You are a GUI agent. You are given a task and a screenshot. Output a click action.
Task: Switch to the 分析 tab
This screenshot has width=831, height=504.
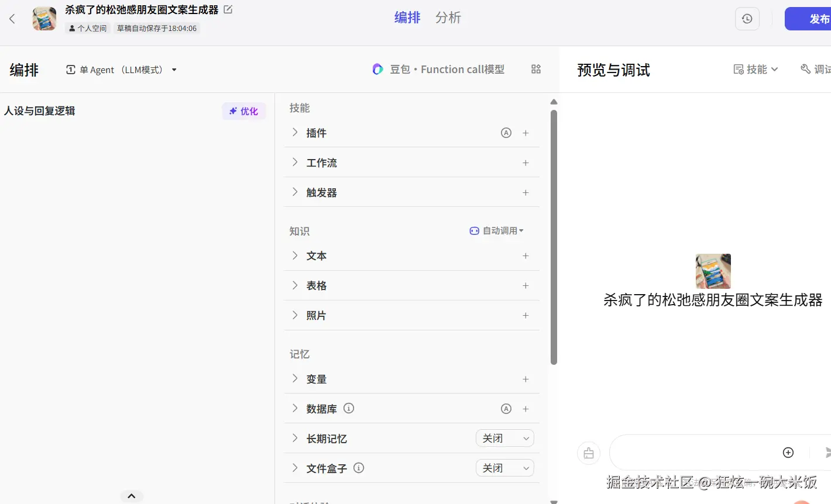pos(448,18)
